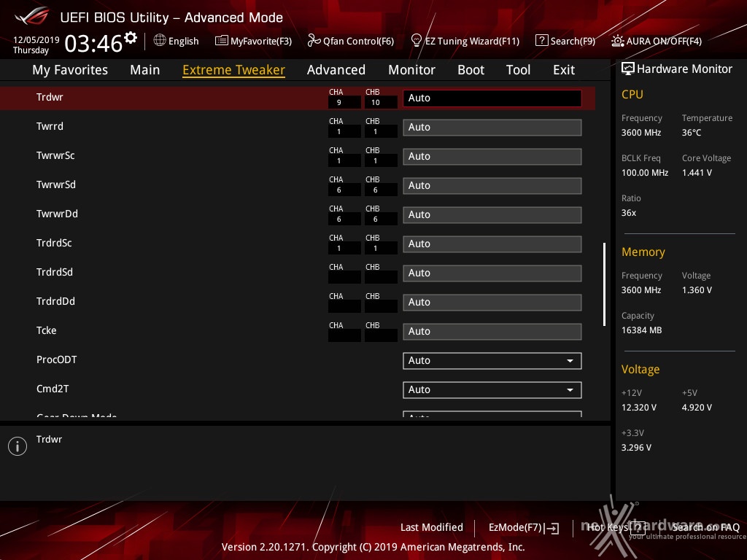Open Search on FAQ link
This screenshot has width=747, height=560.
(706, 527)
